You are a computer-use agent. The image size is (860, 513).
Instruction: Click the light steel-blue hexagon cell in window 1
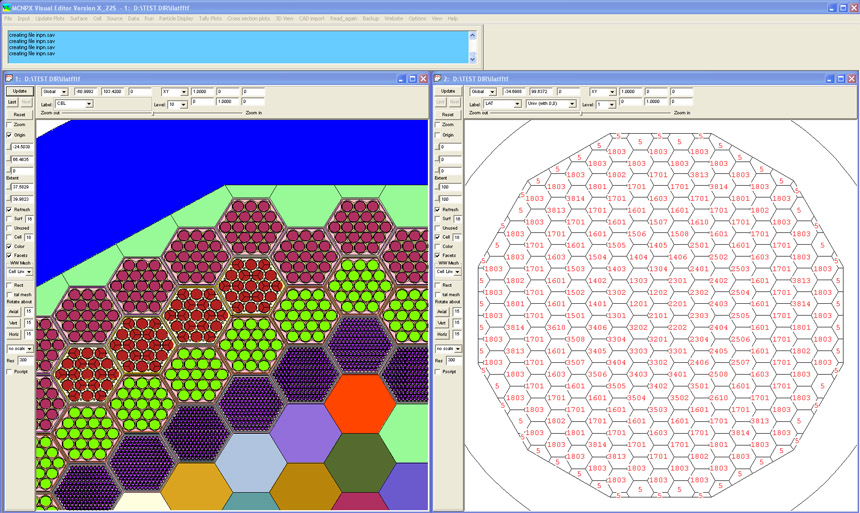pyautogui.click(x=251, y=463)
